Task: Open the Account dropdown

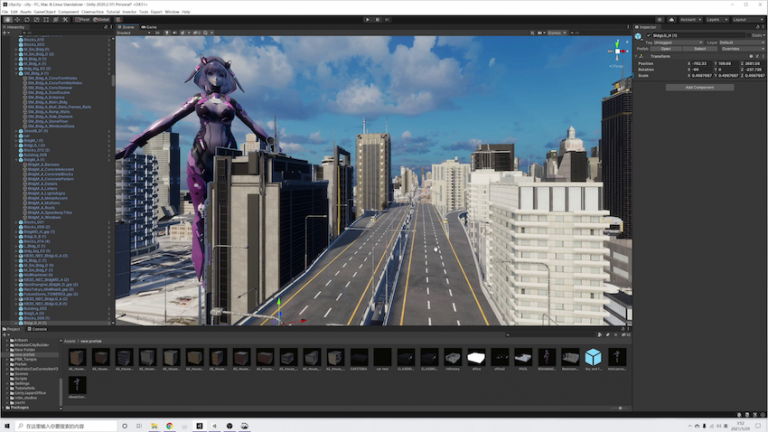Action: point(689,19)
